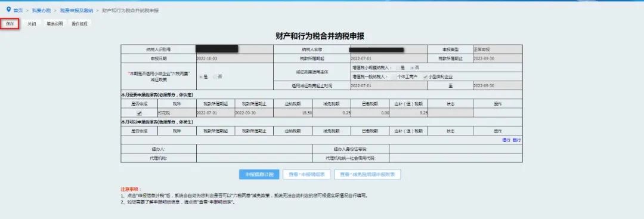Click the 保存 button

(10, 24)
